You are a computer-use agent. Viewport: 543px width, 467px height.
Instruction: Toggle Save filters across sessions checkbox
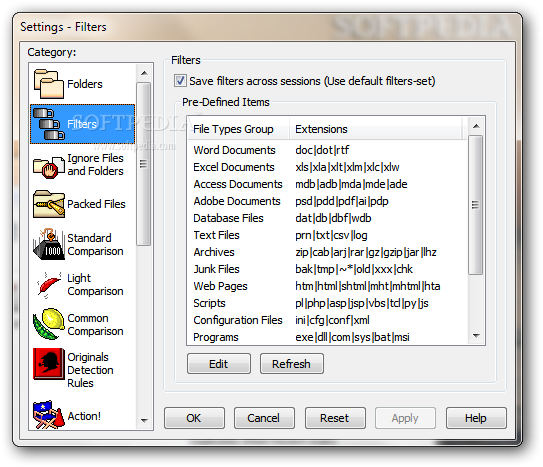[x=180, y=81]
